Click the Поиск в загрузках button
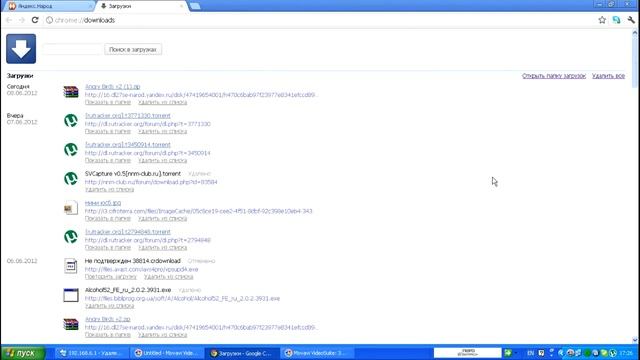The width and height of the screenshot is (640, 360). point(133,49)
